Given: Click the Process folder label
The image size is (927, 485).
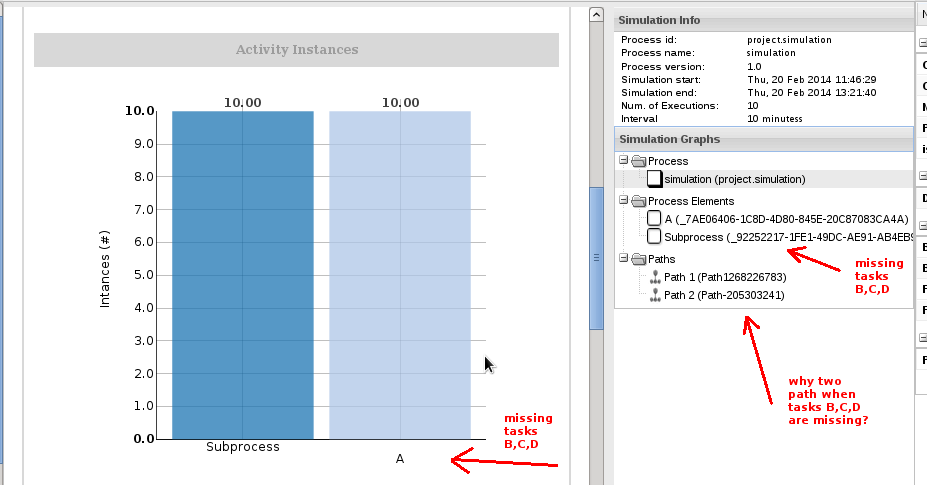Looking at the screenshot, I should (668, 161).
